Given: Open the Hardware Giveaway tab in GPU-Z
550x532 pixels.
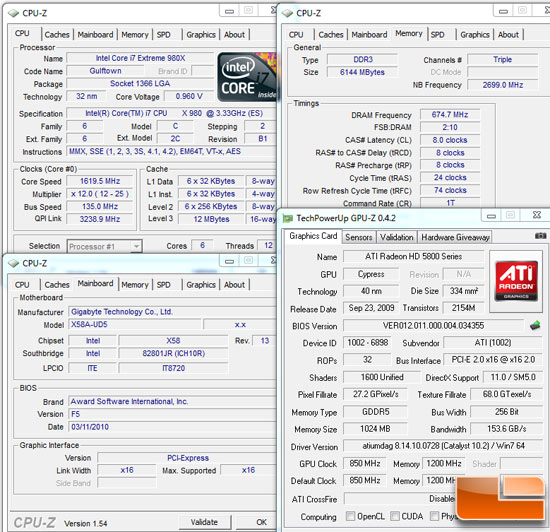Looking at the screenshot, I should [x=455, y=237].
